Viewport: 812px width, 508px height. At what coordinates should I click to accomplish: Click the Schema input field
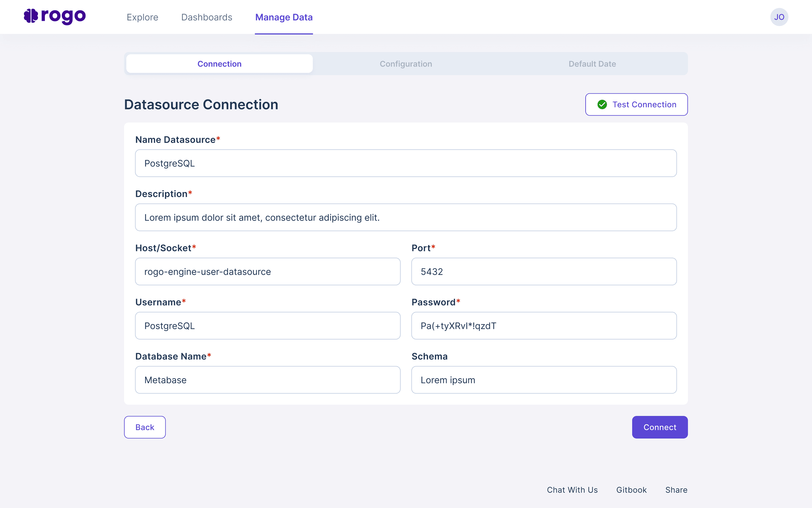543,380
